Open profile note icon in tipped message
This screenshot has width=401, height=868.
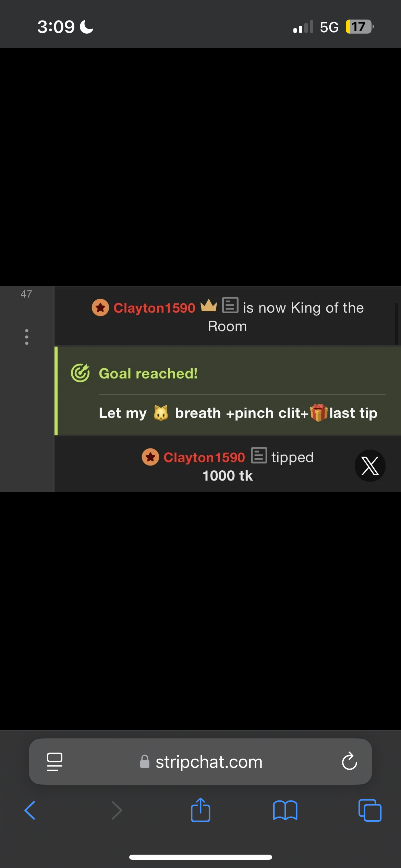coord(259,455)
